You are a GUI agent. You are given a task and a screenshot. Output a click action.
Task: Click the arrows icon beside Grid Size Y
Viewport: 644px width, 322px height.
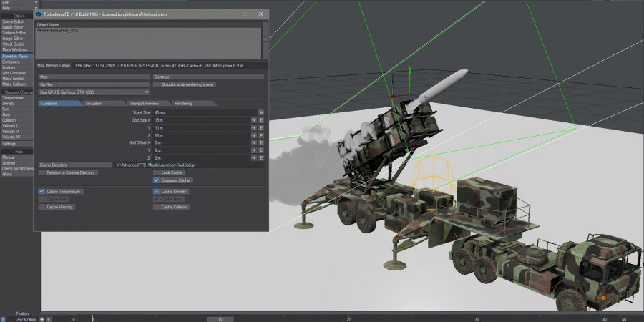click(x=254, y=128)
